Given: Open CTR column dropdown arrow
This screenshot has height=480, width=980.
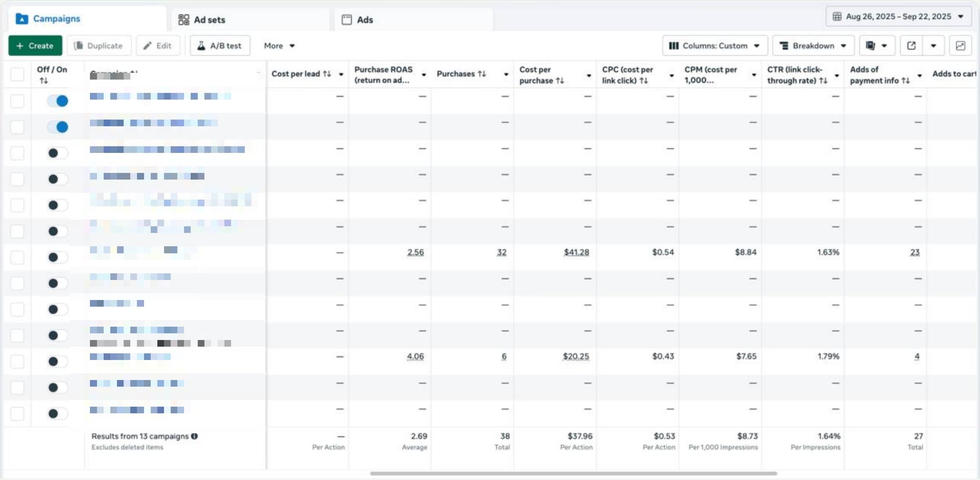Looking at the screenshot, I should [837, 75].
